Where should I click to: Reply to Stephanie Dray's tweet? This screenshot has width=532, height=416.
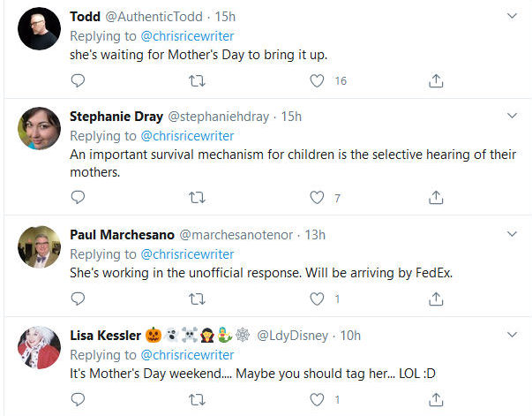tap(78, 198)
